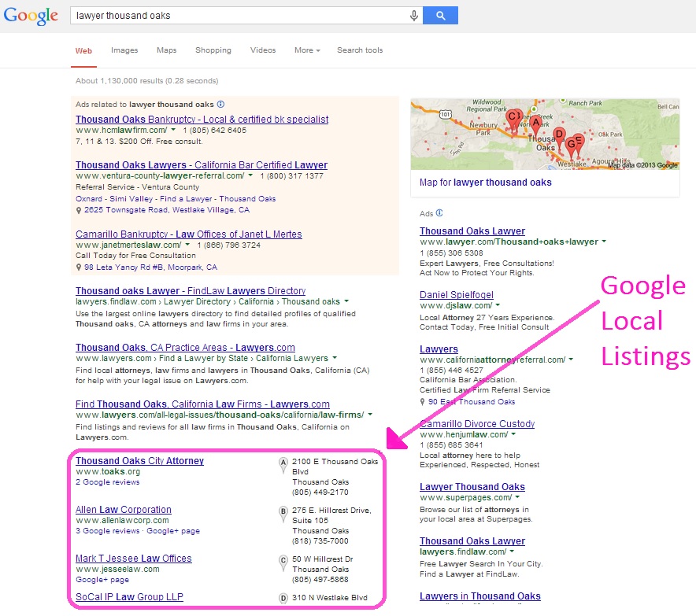
Task: Open dropdown arrow after FindLaw 'Thousand oaks' breadcrumb
Action: [x=346, y=301]
